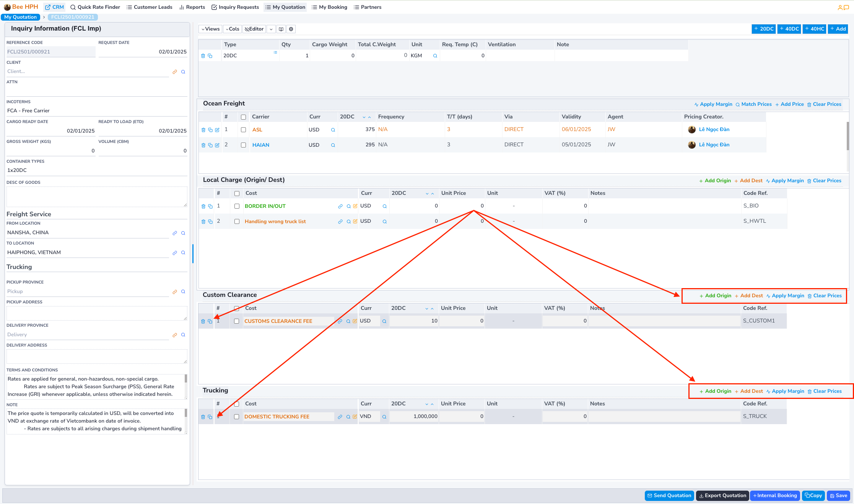The height and width of the screenshot is (504, 854).
Task: Click Match Prices in Ocean Freight
Action: 753,104
